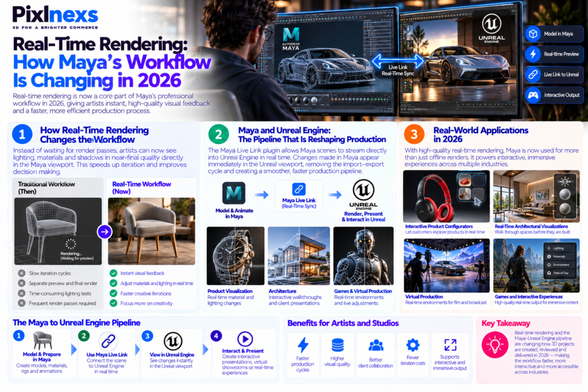Click the play icon above Interact & Present

click(245, 339)
